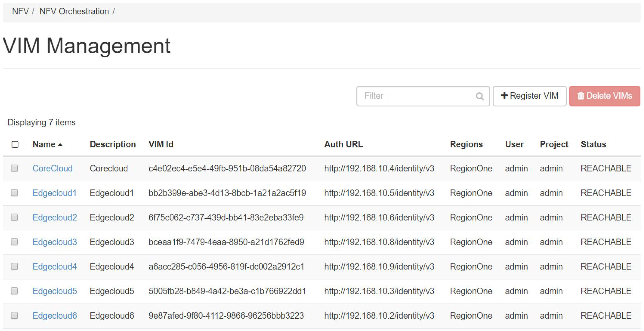Tick the CoreCloud row checkbox
The image size is (644, 331).
click(14, 168)
